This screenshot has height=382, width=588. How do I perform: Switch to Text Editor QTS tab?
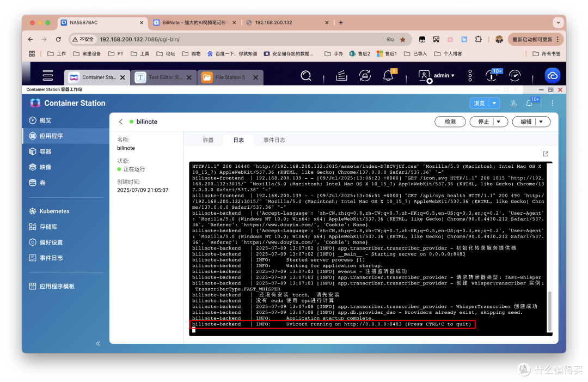pos(163,77)
